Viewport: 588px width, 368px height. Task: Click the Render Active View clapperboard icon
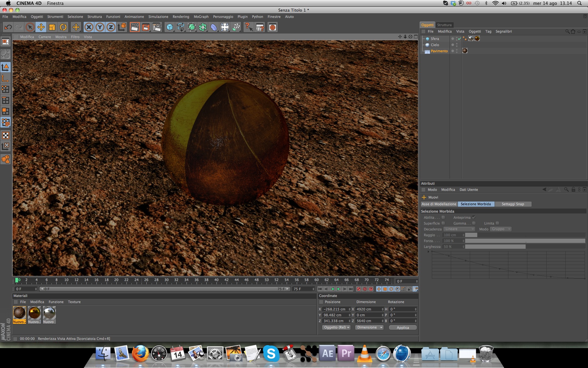pos(134,27)
